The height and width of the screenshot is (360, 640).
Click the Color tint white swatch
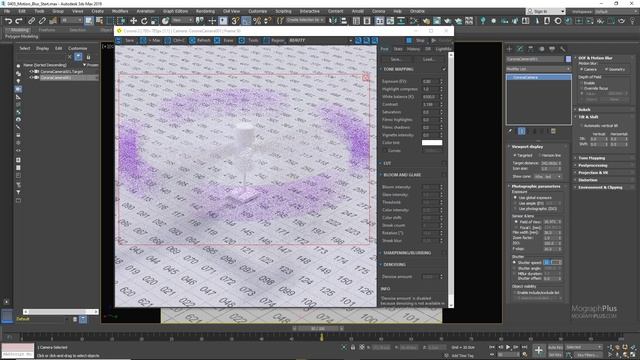[x=432, y=142]
